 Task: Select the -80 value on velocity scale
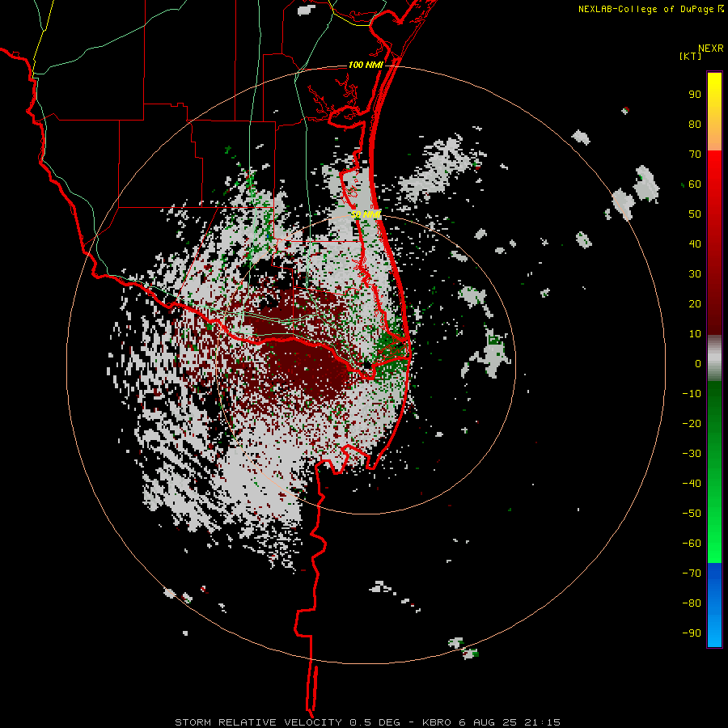tap(692, 603)
